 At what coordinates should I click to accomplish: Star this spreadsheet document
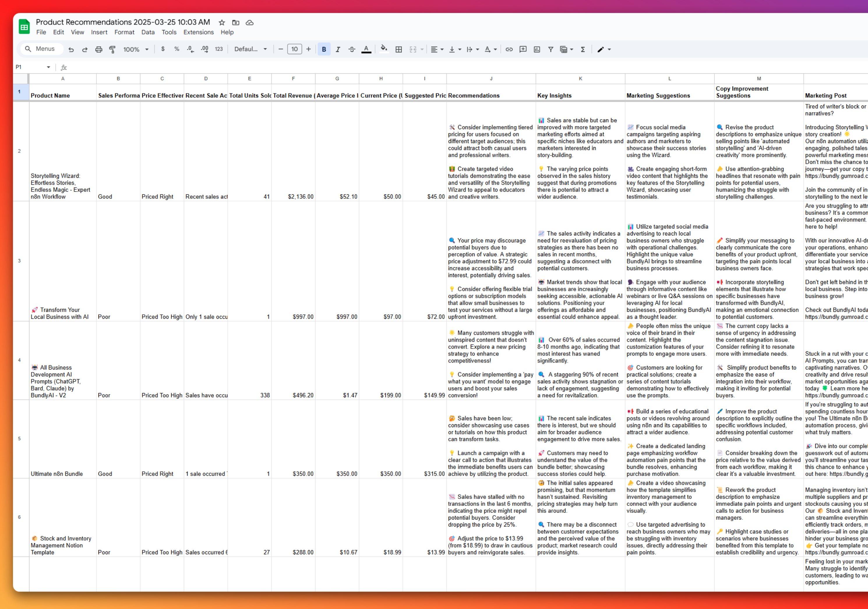coord(222,23)
